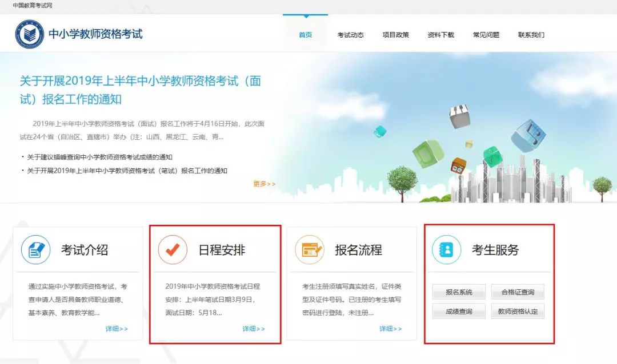Image resolution: width=617 pixels, height=364 pixels.
Task: Click the 报名系统 button
Action: click(x=459, y=292)
